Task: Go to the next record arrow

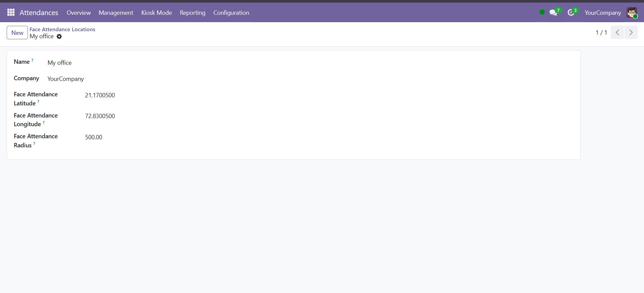Action: (631, 32)
